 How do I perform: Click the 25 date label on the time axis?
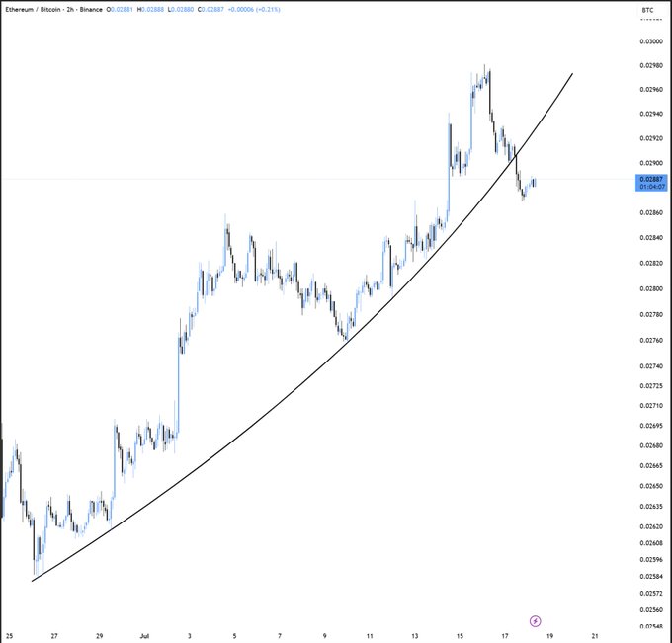(x=10, y=636)
